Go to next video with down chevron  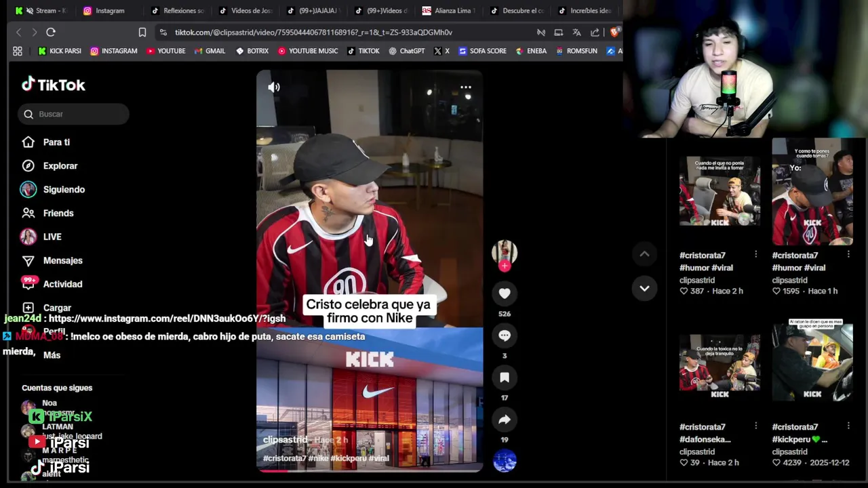(x=644, y=288)
